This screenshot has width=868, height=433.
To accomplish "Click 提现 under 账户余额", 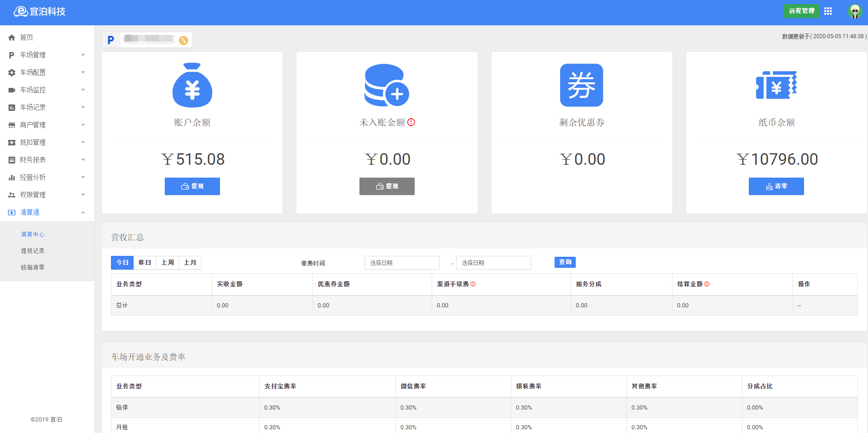I will point(192,186).
